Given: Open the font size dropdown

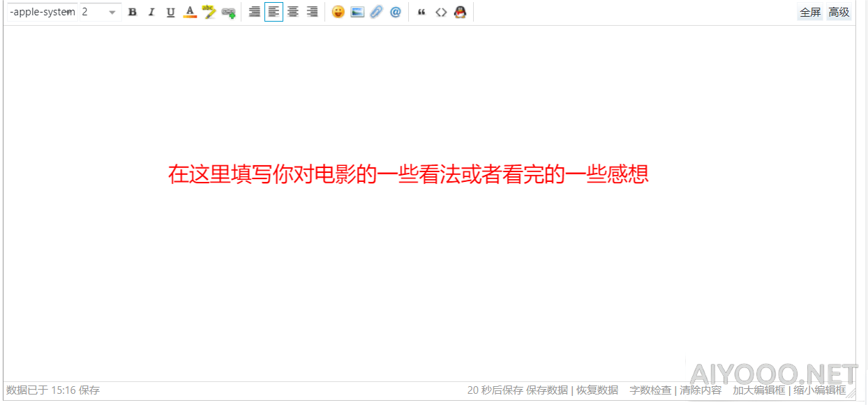Looking at the screenshot, I should pos(98,12).
